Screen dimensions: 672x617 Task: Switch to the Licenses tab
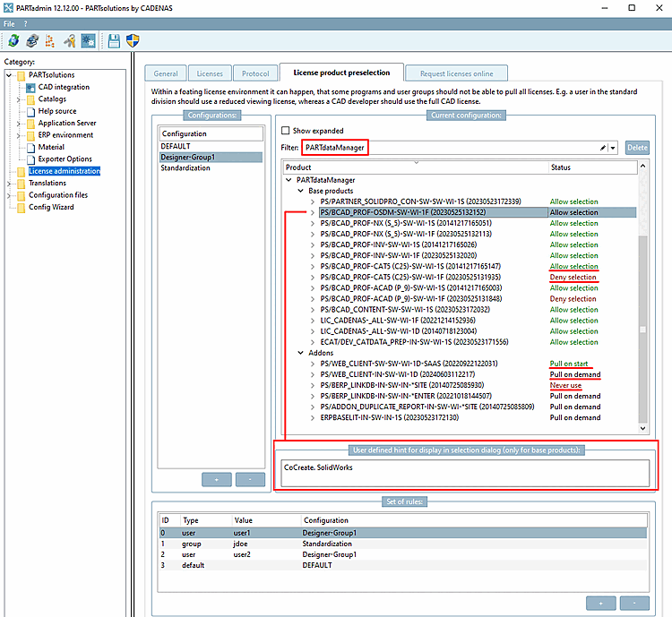pyautogui.click(x=210, y=73)
